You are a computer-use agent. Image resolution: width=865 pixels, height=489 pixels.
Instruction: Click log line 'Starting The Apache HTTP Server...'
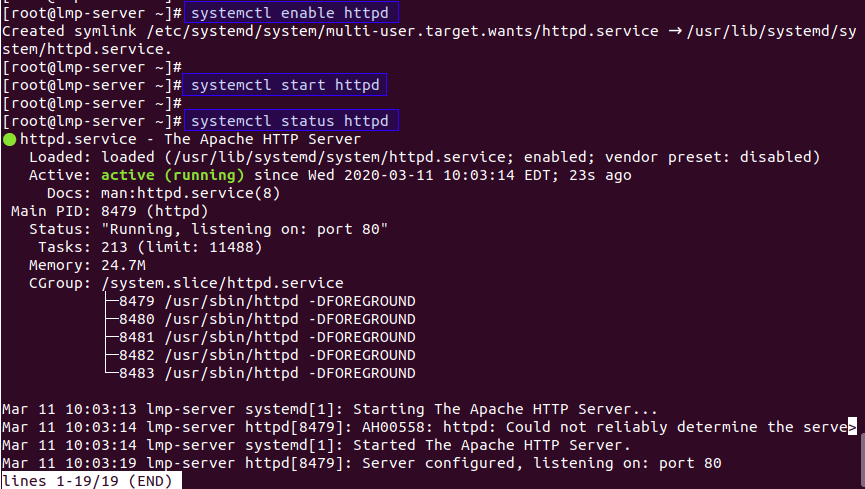(330, 410)
